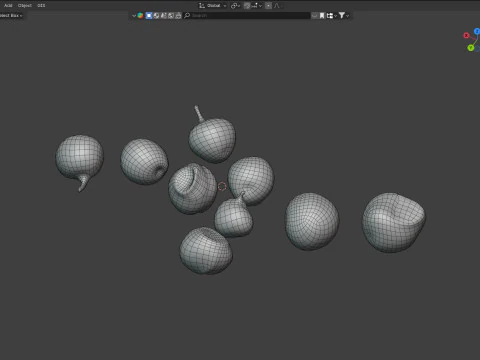Click the blue highlighted square filter icon

(x=149, y=16)
